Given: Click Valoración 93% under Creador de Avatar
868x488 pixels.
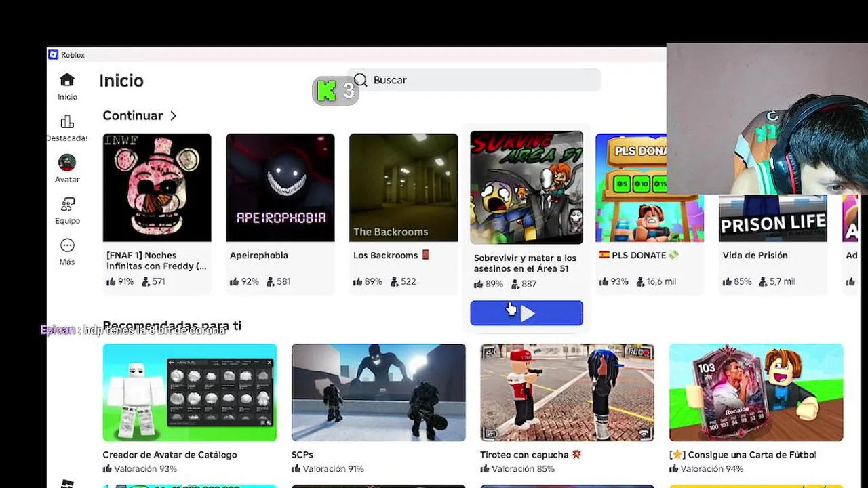Looking at the screenshot, I should (140, 469).
